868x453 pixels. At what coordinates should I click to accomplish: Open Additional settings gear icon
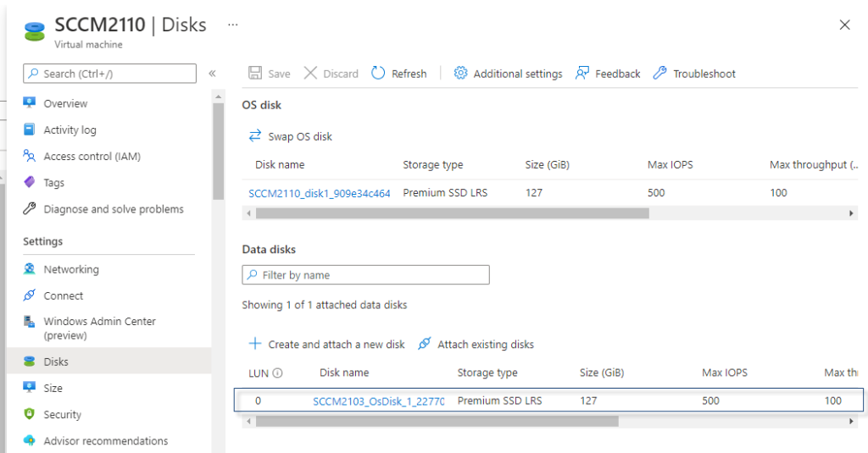click(460, 73)
